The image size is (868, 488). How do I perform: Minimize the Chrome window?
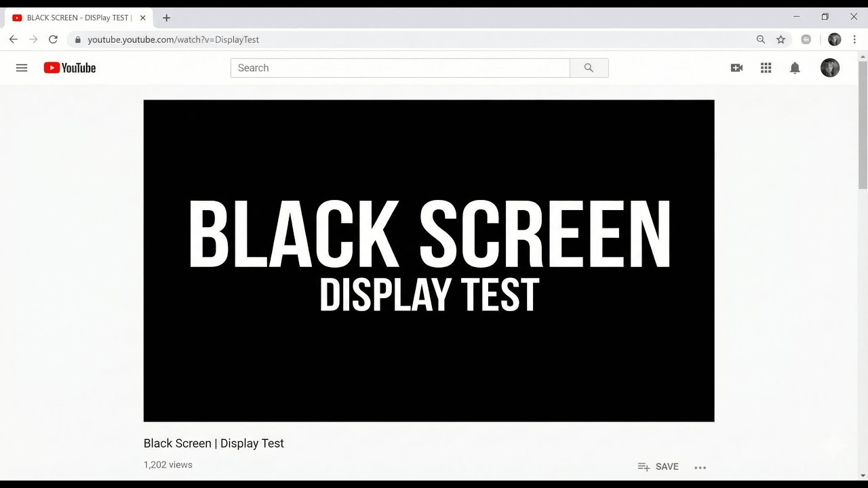[796, 17]
